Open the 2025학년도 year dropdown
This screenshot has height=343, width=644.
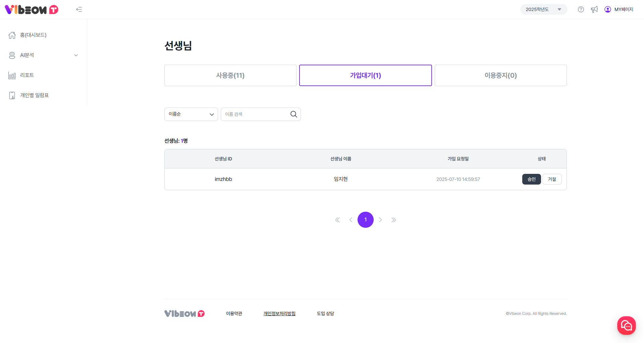click(x=543, y=9)
